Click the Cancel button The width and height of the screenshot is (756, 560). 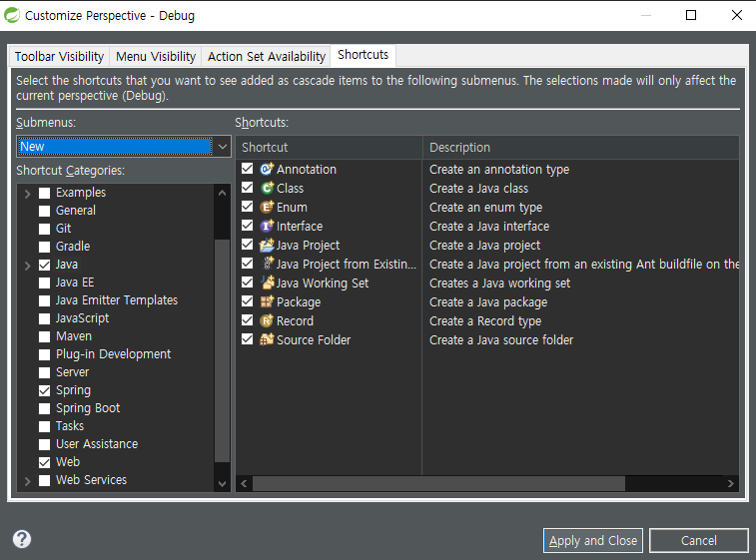click(x=699, y=541)
